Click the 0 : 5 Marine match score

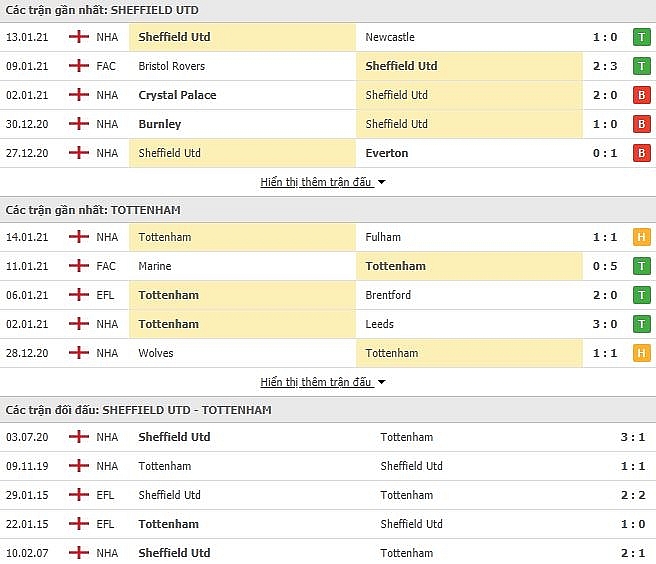coord(605,266)
